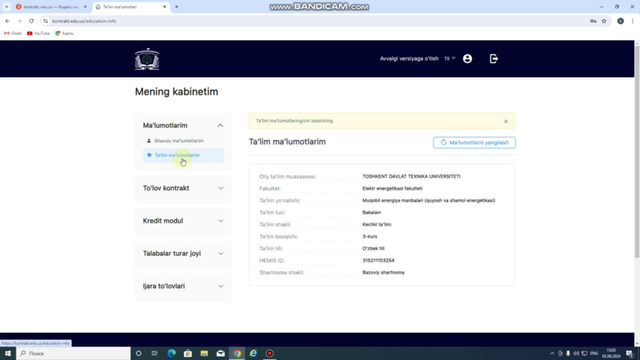Viewport: 640px width, 360px height.
Task: Click the browser forward arrow
Action: 19,21
